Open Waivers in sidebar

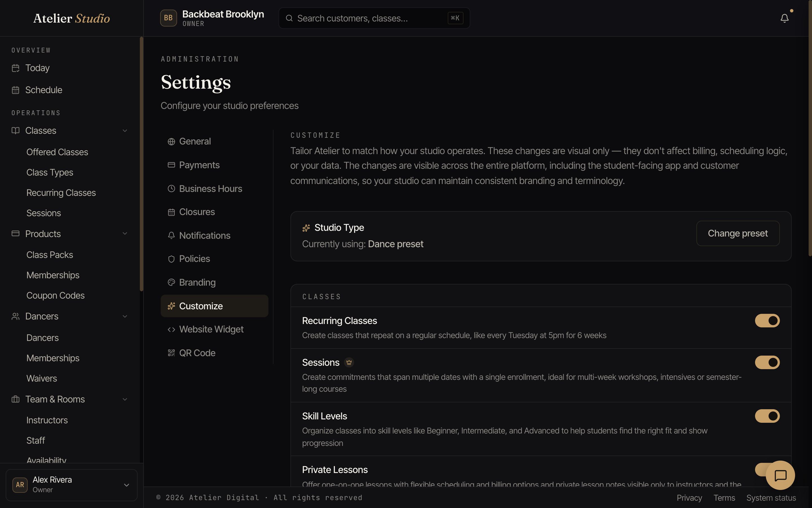click(x=42, y=378)
